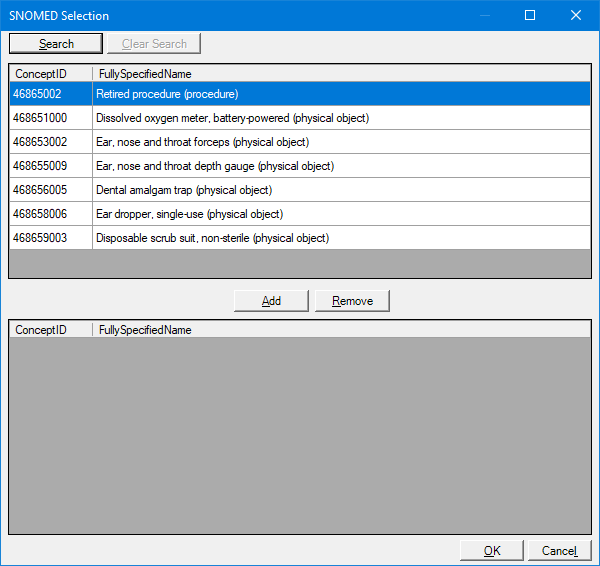Select ConceptID cell 468651000
600x566 pixels.
(x=51, y=118)
